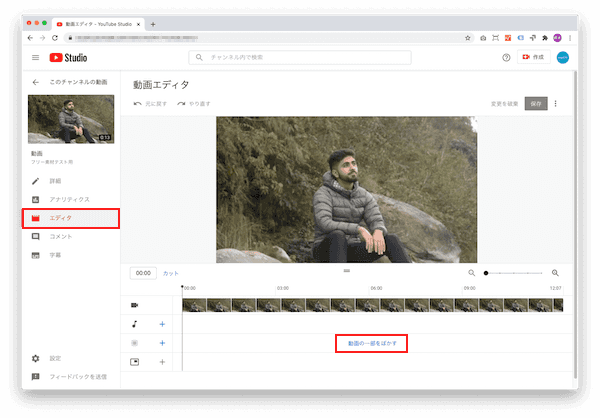
Task: Click the YouTube Studio logo
Action: coord(68,57)
